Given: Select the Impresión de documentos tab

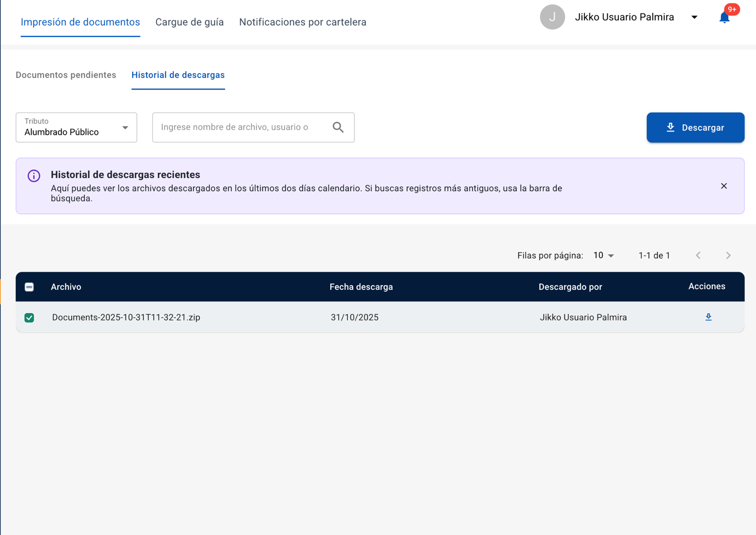Looking at the screenshot, I should coord(80,22).
